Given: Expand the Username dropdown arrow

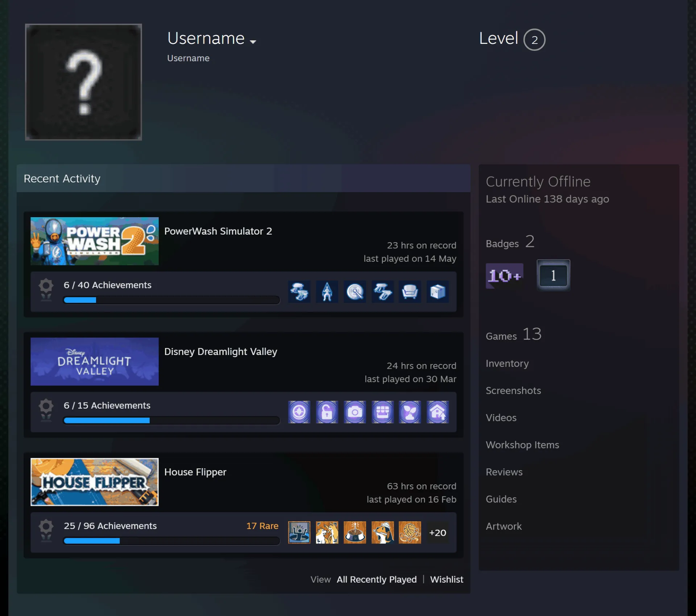Looking at the screenshot, I should click(x=253, y=42).
